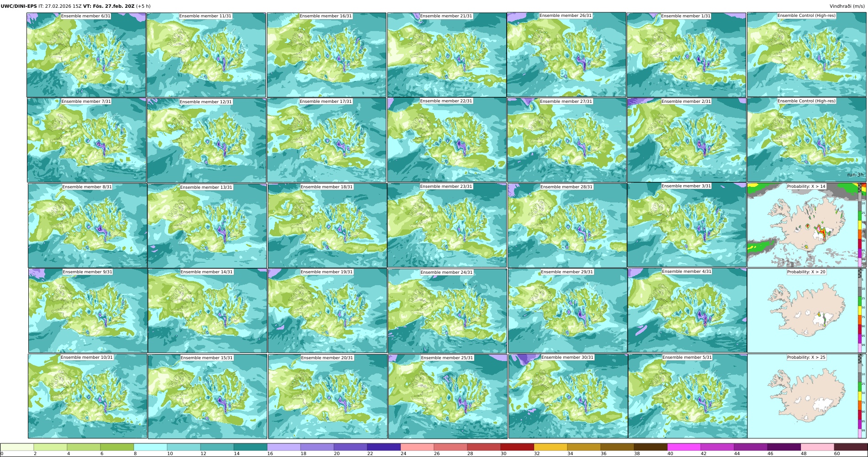The height and width of the screenshot is (457, 868).
Task: Pick the 48-60 m/s light pink legend swatch
Action: pyautogui.click(x=817, y=447)
